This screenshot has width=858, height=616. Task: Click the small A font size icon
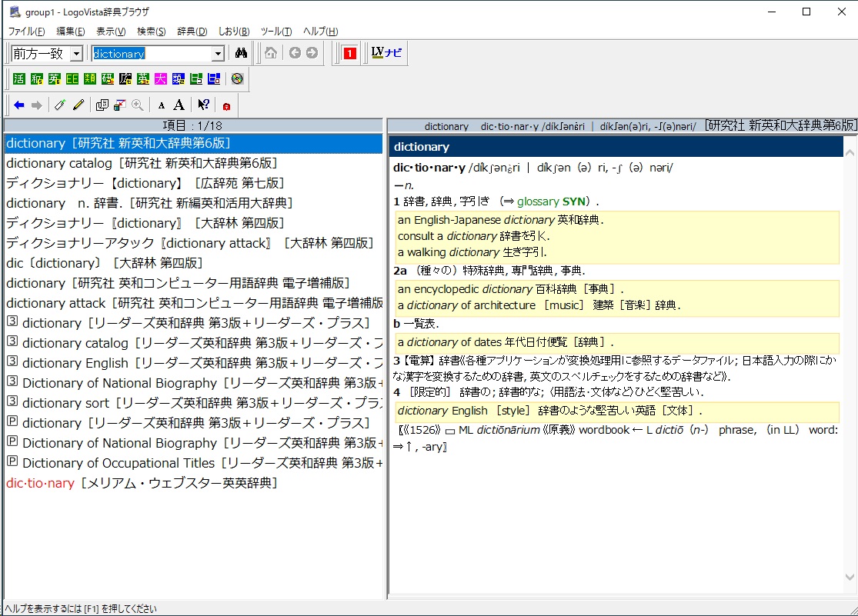(x=162, y=105)
